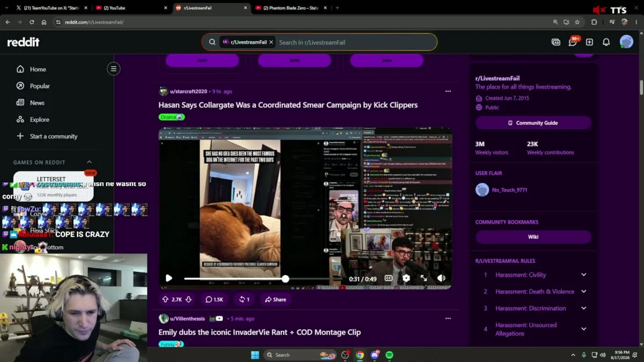Share the Hasan Collargate post

[x=275, y=299]
